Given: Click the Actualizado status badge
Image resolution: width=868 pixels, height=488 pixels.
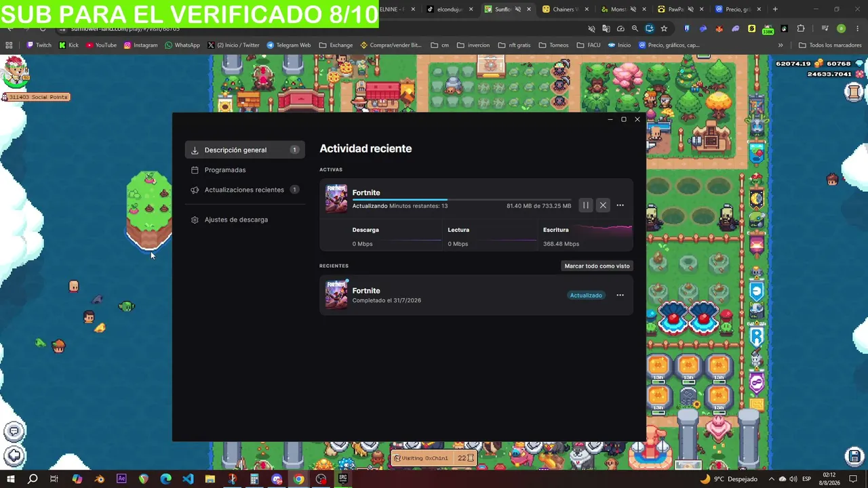Looking at the screenshot, I should (x=586, y=296).
